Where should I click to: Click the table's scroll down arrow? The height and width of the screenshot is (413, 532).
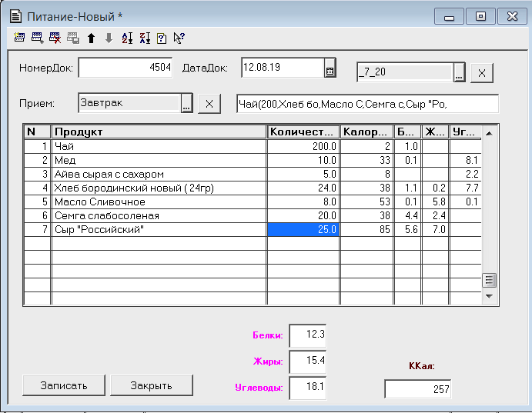488,295
